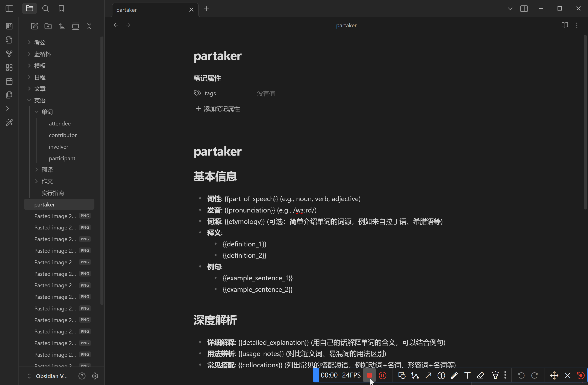Stop the screen recording
The height and width of the screenshot is (385, 588).
[369, 375]
